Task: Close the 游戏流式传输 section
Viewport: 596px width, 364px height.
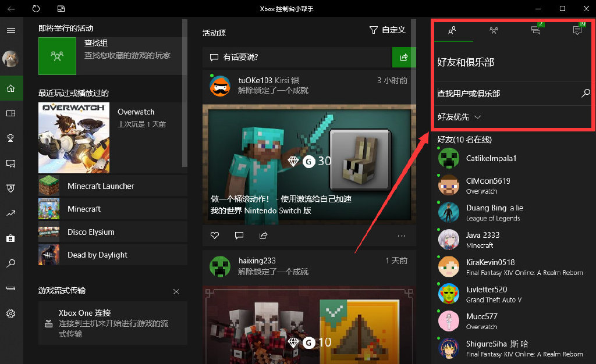Action: (176, 291)
